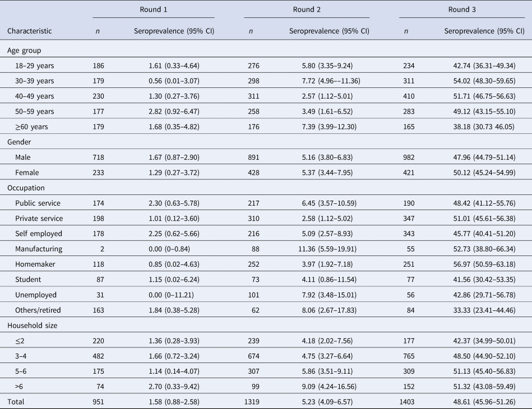The image size is (532, 409).
Task: Select the Age group section heading
Action: [x=23, y=50]
